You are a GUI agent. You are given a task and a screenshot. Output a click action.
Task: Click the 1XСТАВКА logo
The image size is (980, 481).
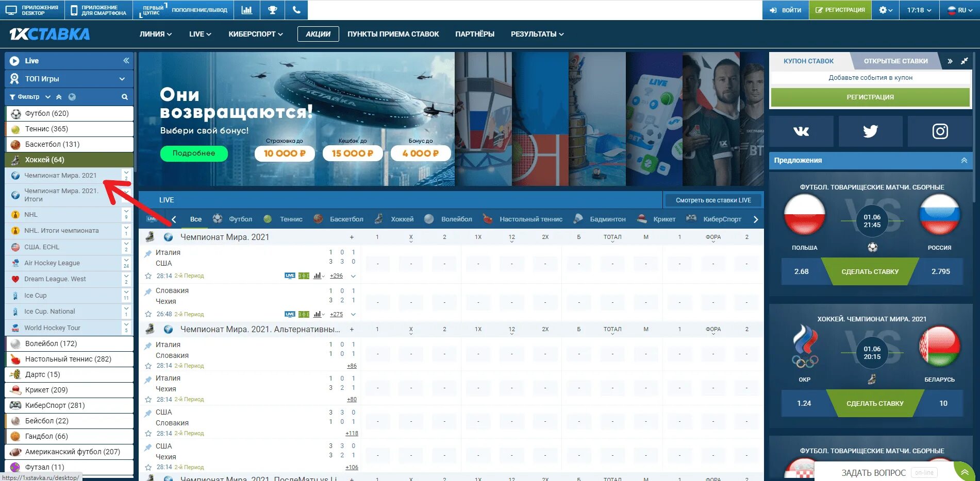click(49, 34)
